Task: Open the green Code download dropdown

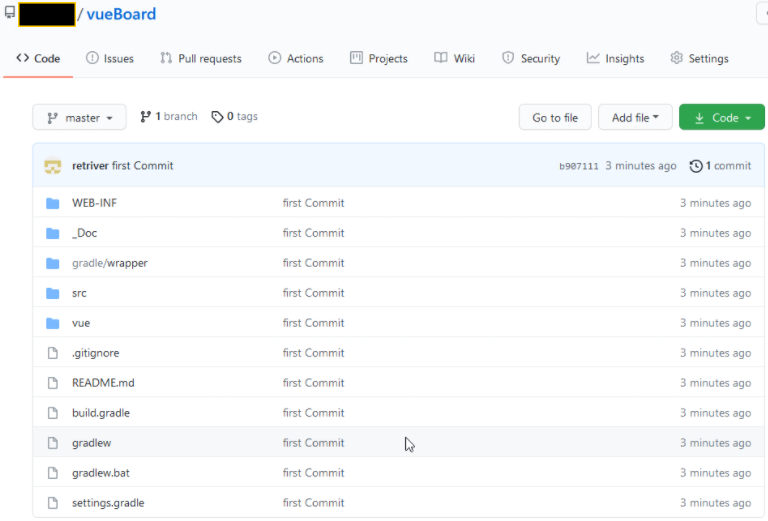Action: click(722, 118)
